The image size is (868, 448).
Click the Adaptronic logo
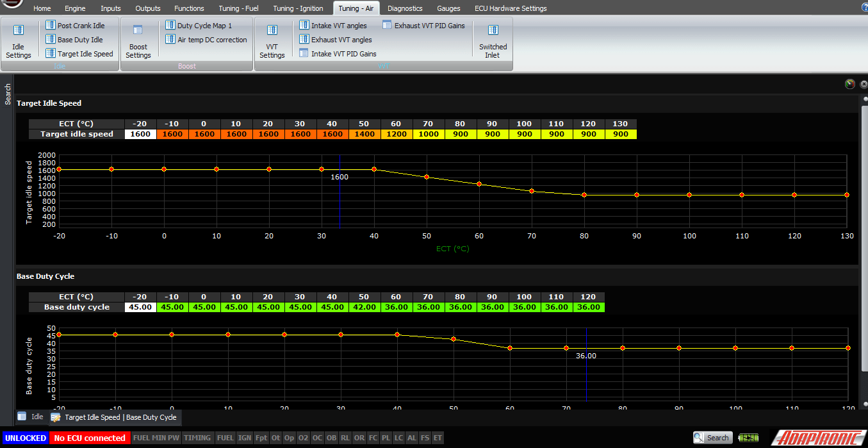point(820,438)
